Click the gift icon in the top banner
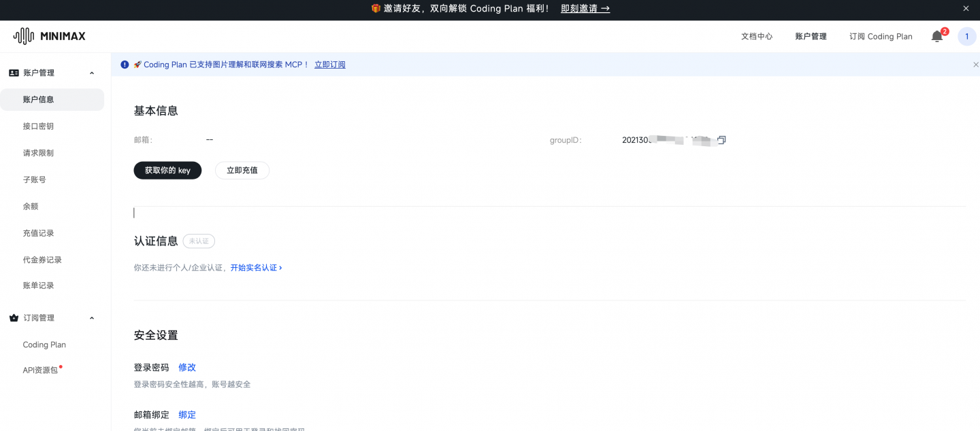 click(375, 8)
